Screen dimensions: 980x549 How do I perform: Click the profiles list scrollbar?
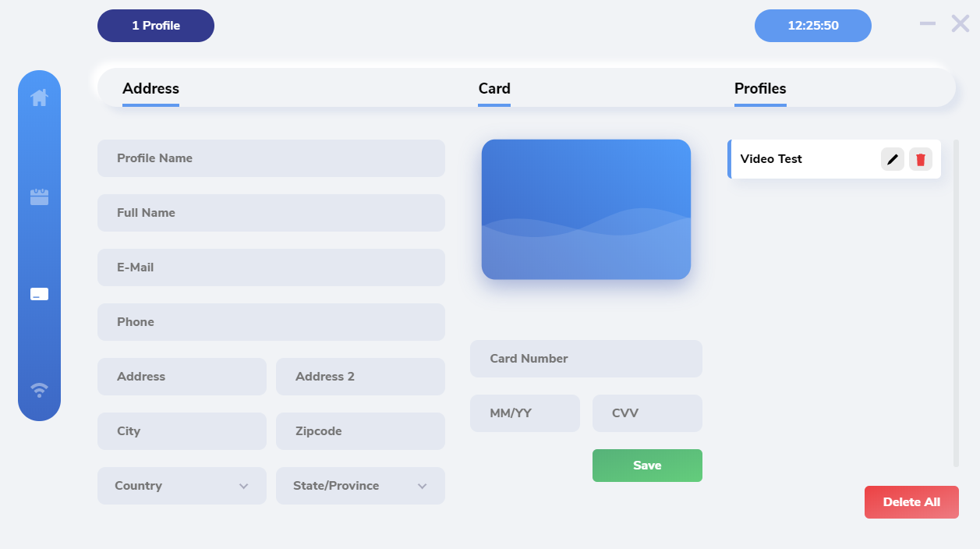956,303
